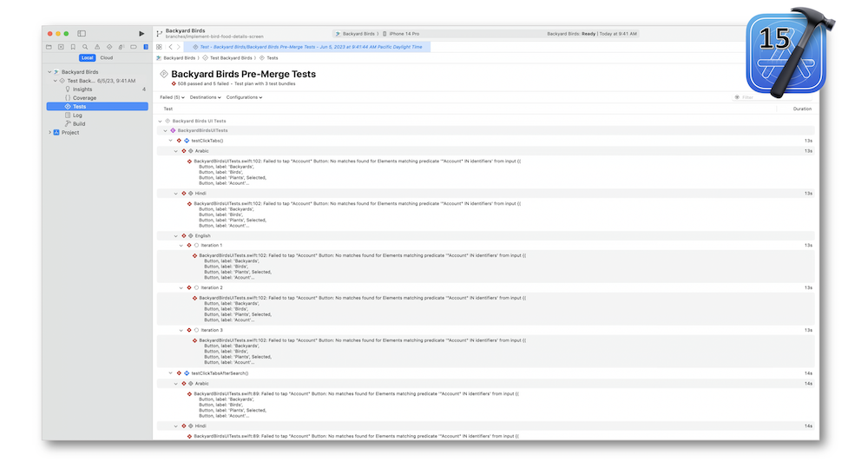The width and height of the screenshot is (868, 468).
Task: Open the Failed (5) filter dropdown
Action: (x=172, y=97)
